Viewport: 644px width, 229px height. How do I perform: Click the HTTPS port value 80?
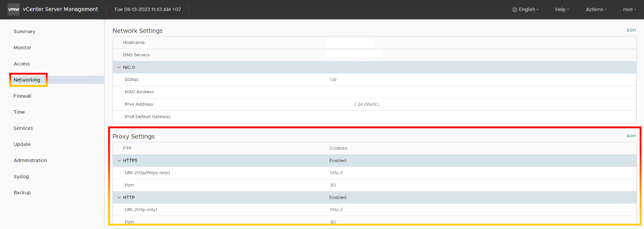(x=333, y=185)
